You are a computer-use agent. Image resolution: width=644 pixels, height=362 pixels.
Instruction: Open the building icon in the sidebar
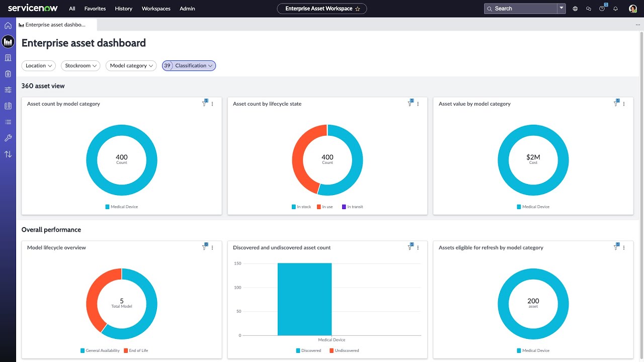pos(8,58)
